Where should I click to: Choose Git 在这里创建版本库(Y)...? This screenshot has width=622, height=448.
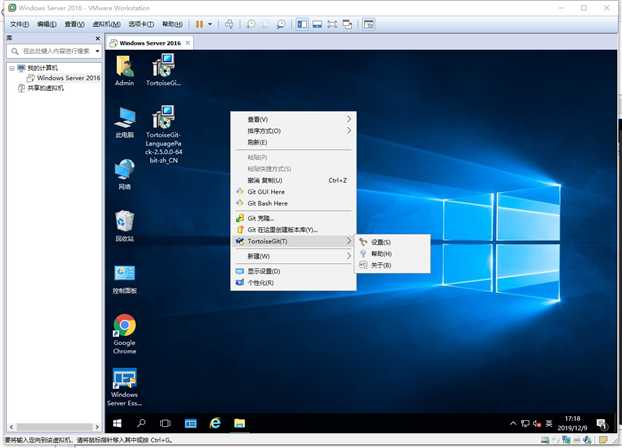294,230
